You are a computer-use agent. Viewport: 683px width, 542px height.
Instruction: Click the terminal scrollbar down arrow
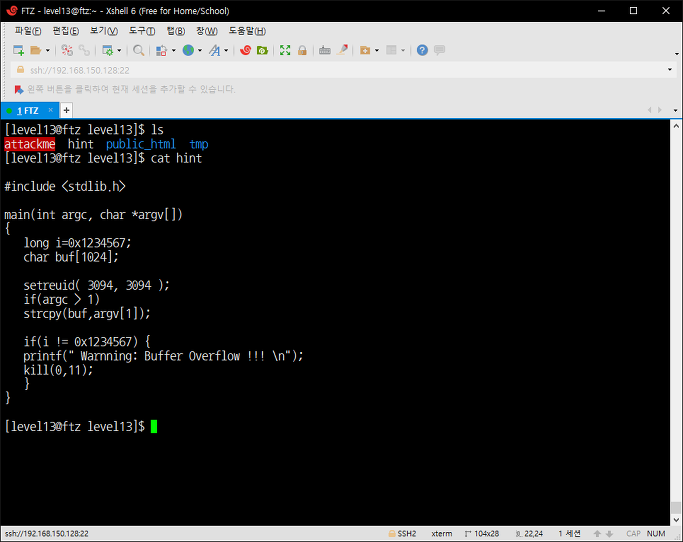[x=676, y=520]
